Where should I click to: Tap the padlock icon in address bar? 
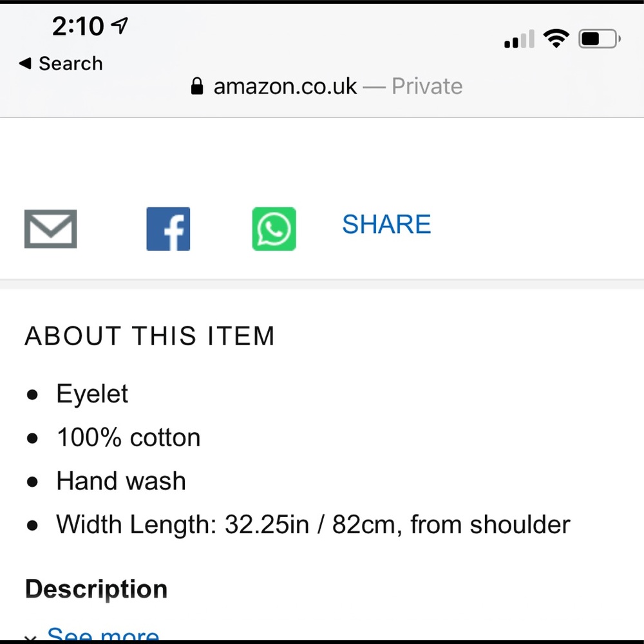click(197, 86)
